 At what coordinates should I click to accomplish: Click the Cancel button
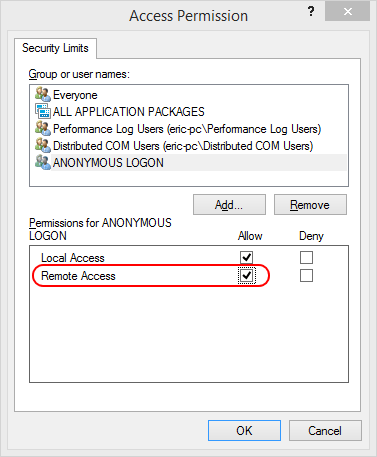pyautogui.click(x=325, y=430)
